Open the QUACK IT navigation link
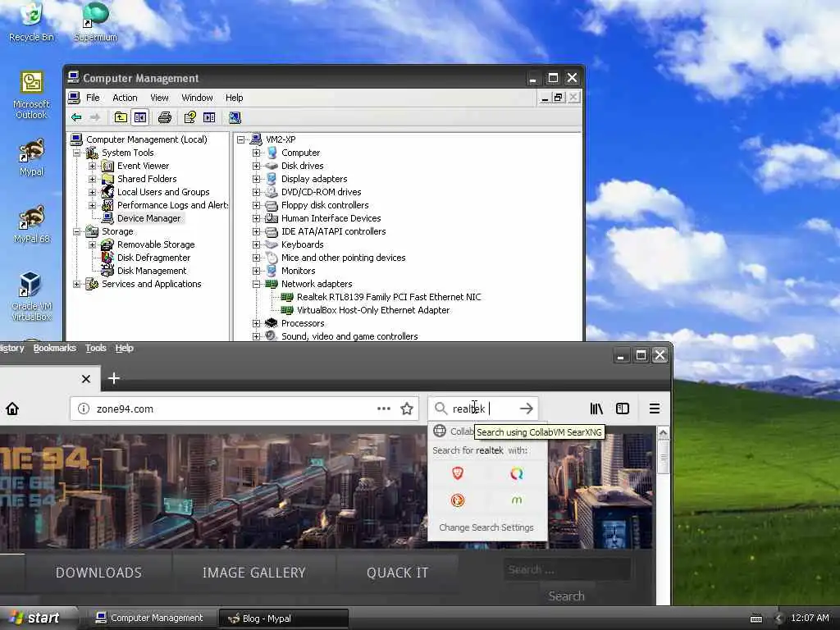Image resolution: width=840 pixels, height=630 pixels. click(x=398, y=573)
